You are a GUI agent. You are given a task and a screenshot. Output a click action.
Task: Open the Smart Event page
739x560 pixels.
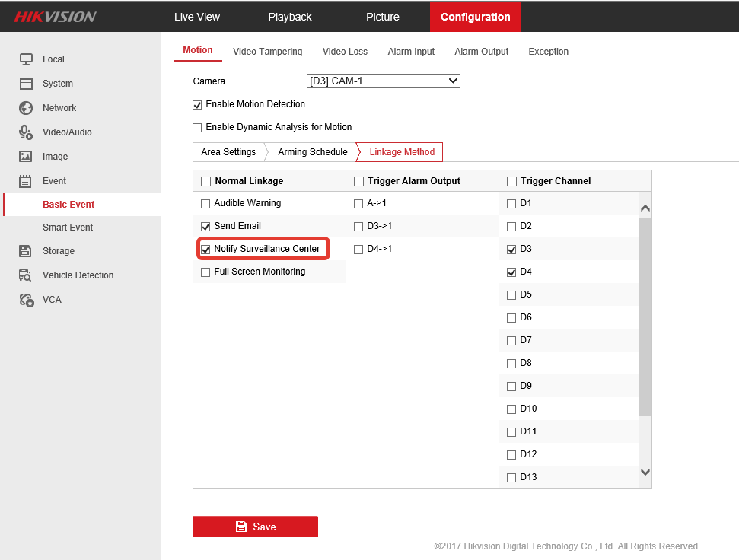click(68, 228)
